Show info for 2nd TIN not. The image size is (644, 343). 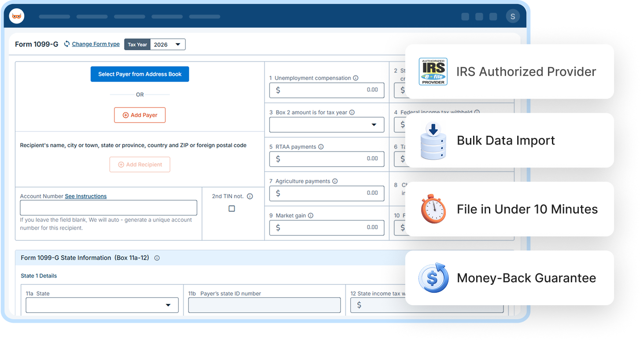[250, 196]
